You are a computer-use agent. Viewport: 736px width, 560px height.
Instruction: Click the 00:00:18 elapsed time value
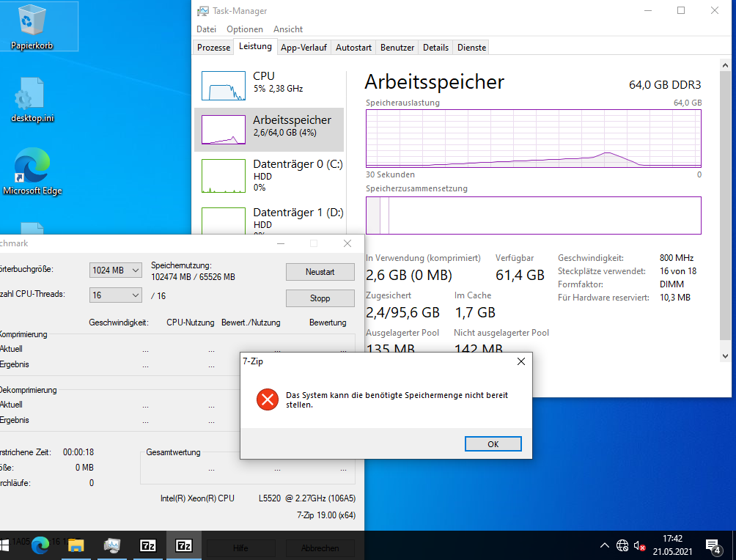pyautogui.click(x=78, y=452)
